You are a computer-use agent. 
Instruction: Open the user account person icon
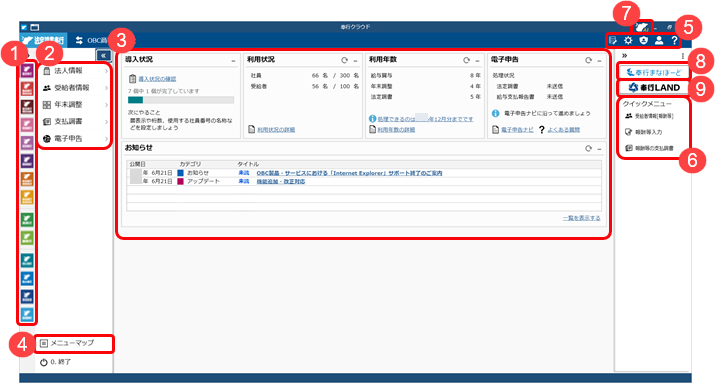tap(659, 41)
